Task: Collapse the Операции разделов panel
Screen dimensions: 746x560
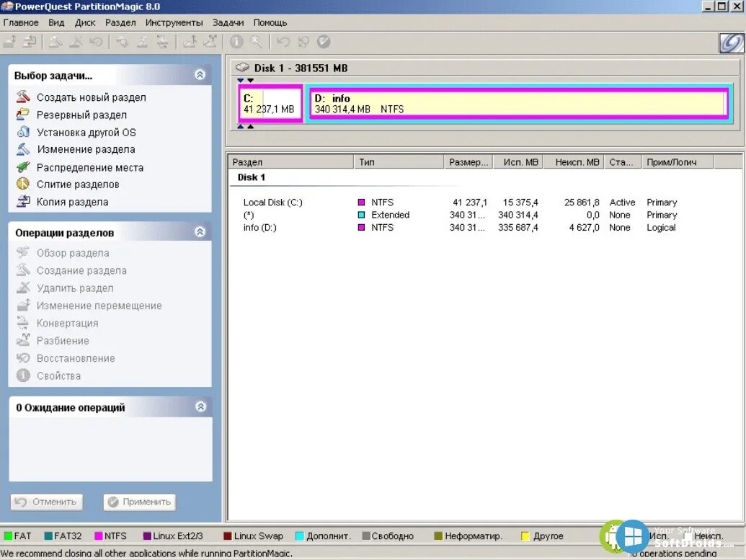Action: [200, 231]
